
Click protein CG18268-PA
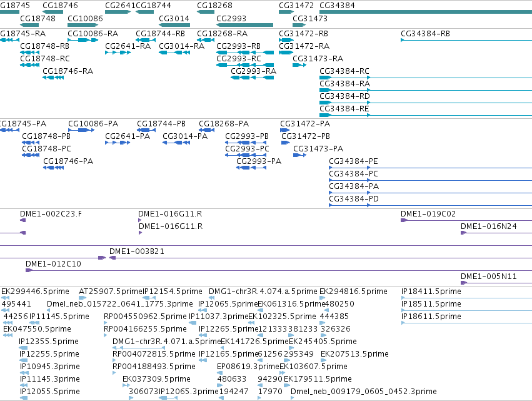[x=207, y=130]
